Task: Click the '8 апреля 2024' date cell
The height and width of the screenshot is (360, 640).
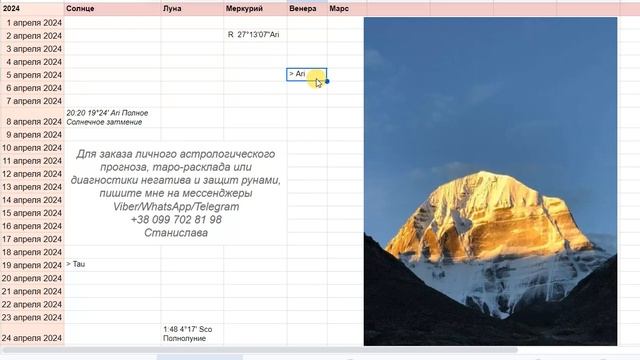Action: (32, 118)
